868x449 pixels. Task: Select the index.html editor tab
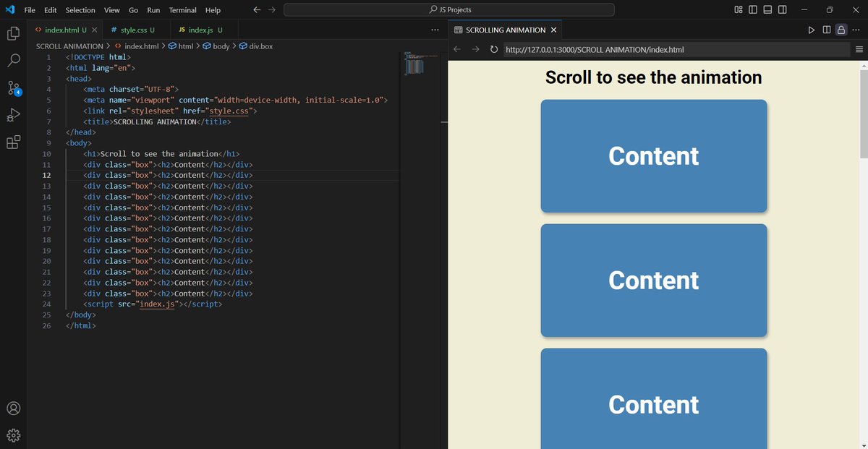tap(65, 30)
